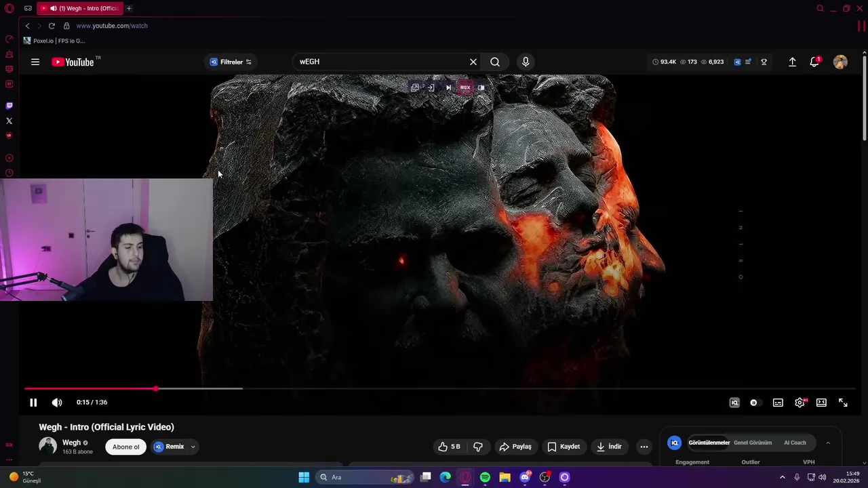Switch to theater mode
This screenshot has height=488, width=868.
coord(821,403)
